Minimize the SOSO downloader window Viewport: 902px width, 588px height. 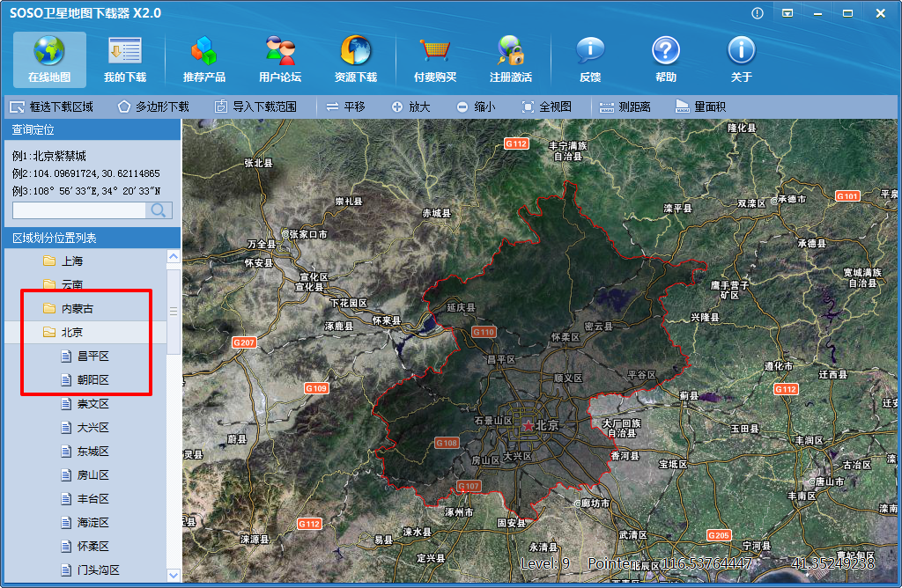(817, 13)
